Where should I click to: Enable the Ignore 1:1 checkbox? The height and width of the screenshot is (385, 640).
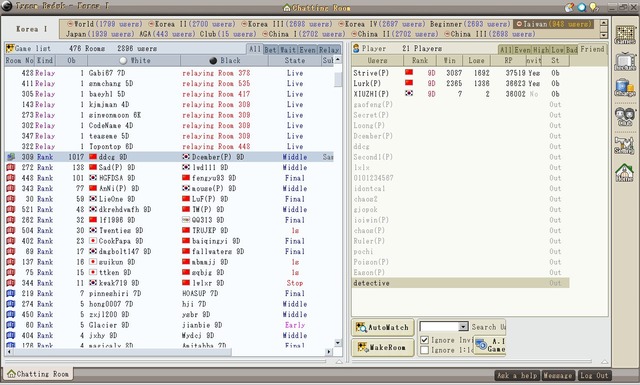(424, 350)
